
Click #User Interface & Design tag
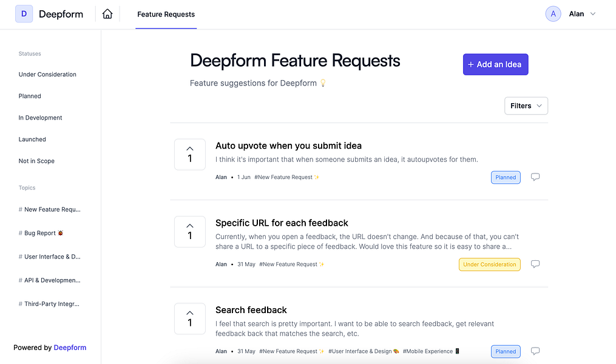coord(364,351)
